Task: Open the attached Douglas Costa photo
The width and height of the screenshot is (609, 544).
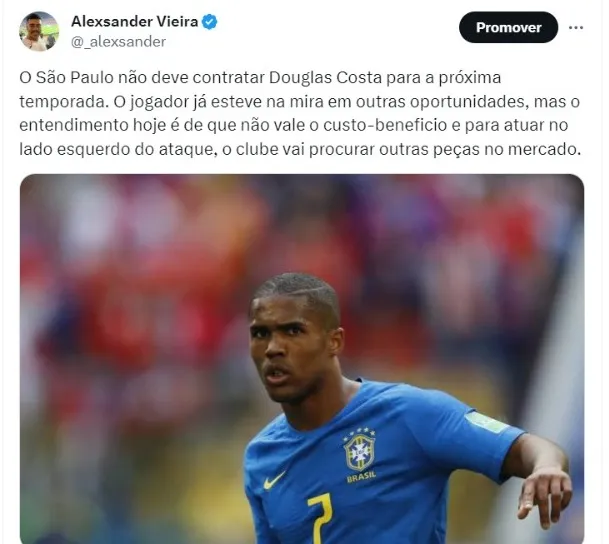Action: click(x=302, y=359)
